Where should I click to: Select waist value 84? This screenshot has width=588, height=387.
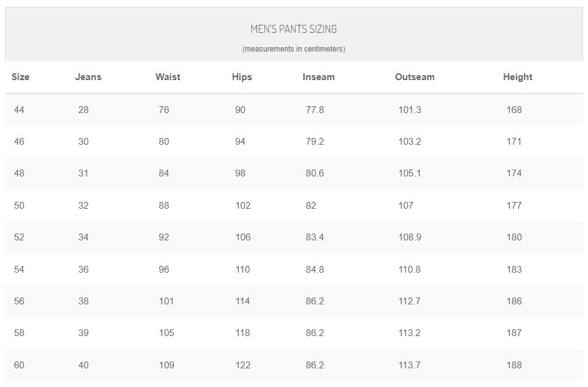pyautogui.click(x=164, y=173)
